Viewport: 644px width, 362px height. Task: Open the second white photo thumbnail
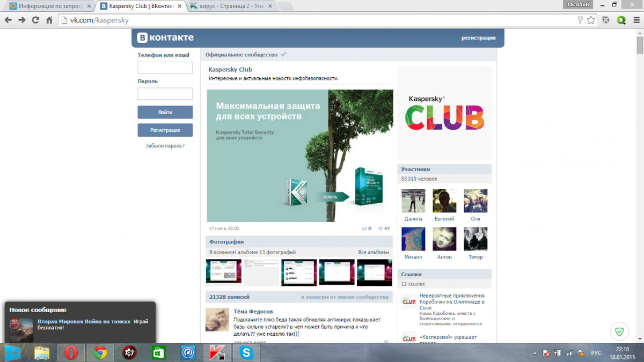click(x=261, y=271)
